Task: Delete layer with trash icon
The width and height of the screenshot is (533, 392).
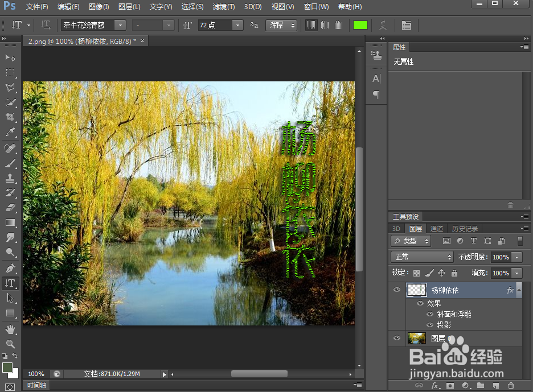Action: (511, 386)
